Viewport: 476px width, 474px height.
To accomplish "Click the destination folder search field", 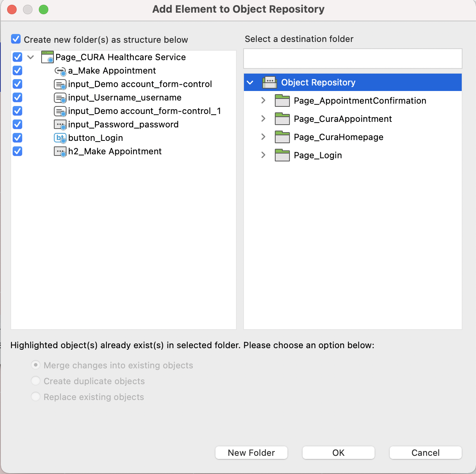I will (x=352, y=59).
